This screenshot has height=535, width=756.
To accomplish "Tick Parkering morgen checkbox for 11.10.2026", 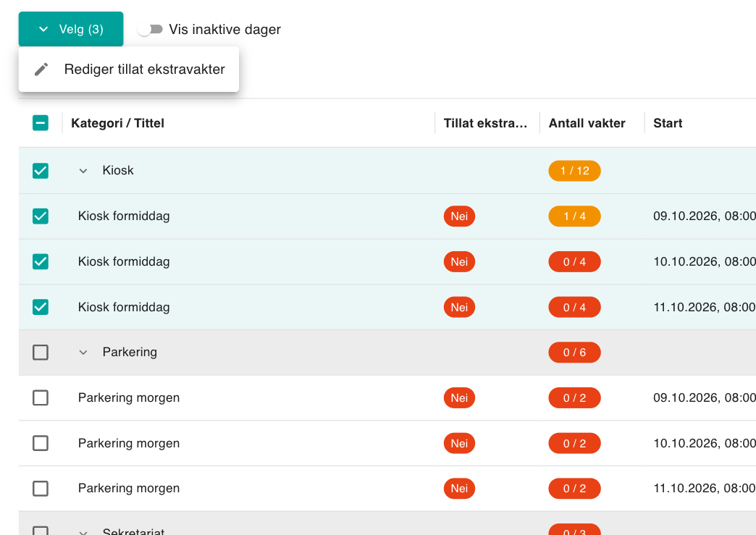I will pyautogui.click(x=41, y=489).
